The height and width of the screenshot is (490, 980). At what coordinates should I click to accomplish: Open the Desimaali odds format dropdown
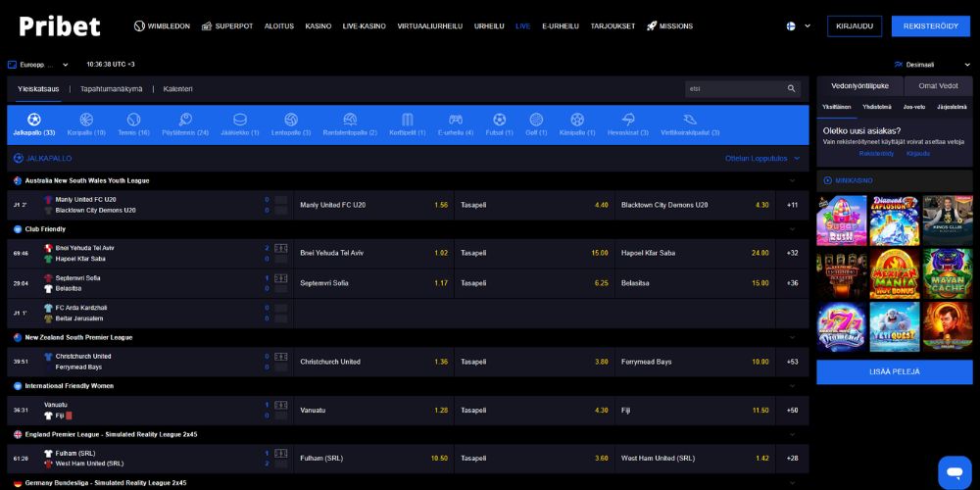932,65
